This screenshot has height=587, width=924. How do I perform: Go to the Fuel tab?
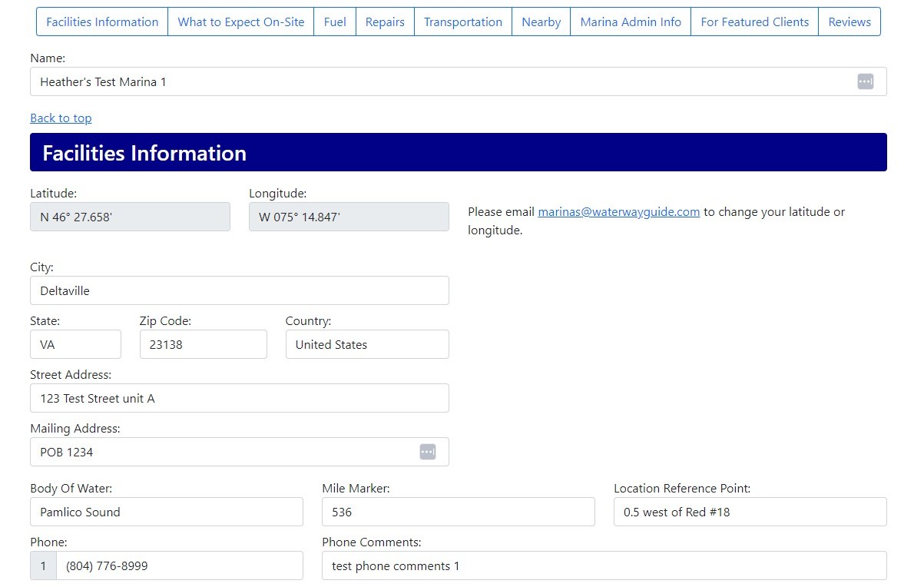coord(335,22)
